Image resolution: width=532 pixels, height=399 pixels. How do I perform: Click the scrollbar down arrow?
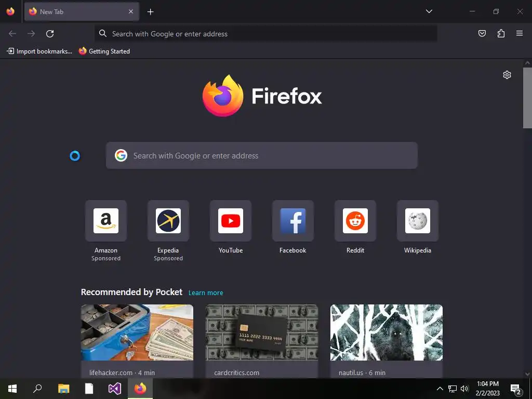527,374
